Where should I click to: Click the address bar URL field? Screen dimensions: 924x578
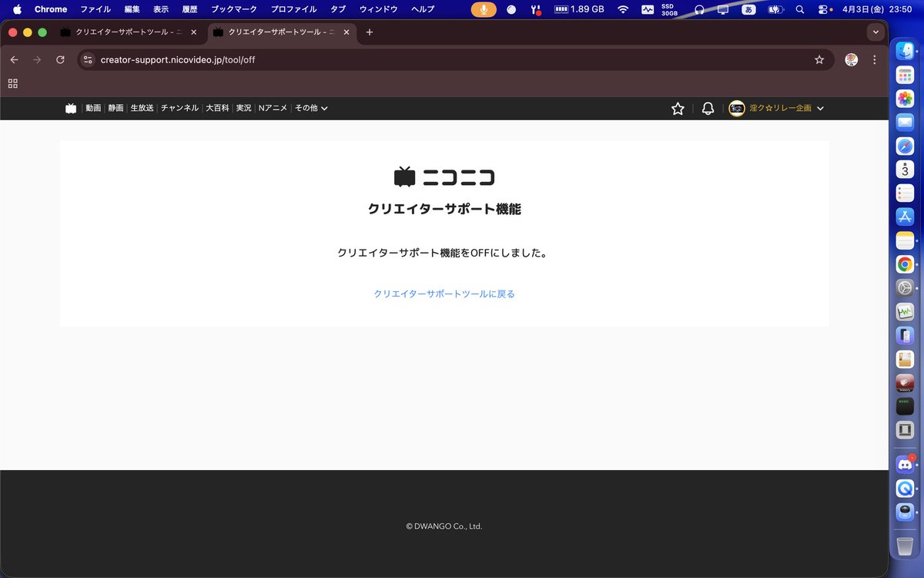454,59
